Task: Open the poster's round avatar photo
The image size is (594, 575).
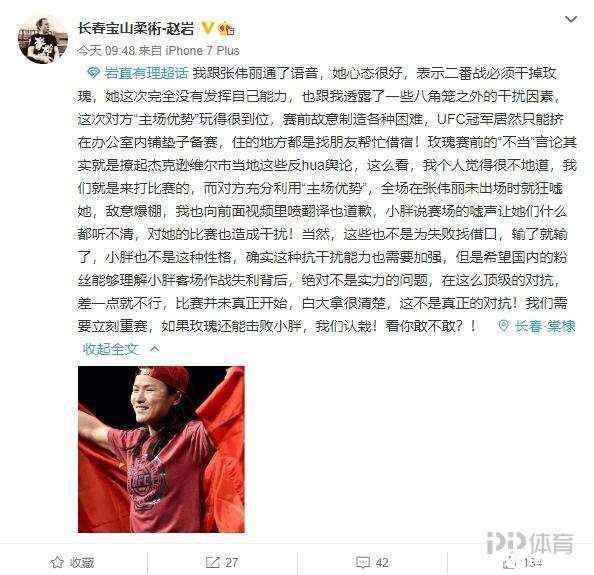Action: (x=43, y=41)
